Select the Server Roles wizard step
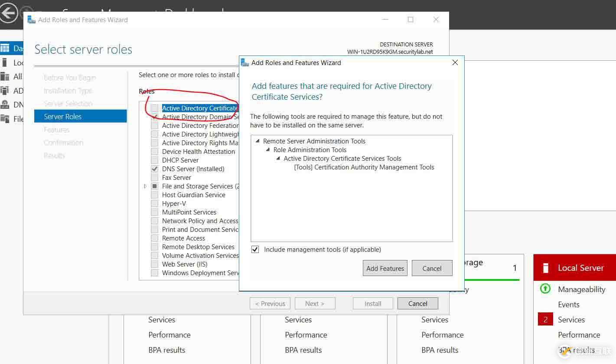This screenshot has width=616, height=364. click(x=81, y=117)
